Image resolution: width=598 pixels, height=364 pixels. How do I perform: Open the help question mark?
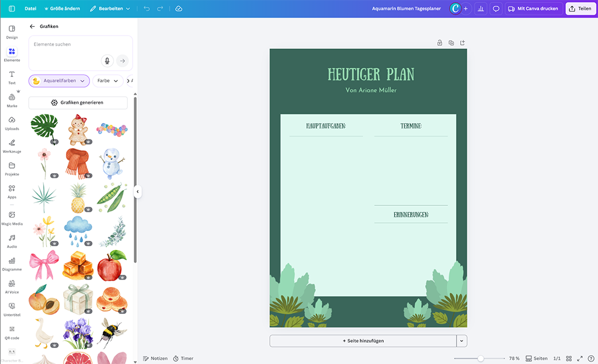pyautogui.click(x=591, y=358)
